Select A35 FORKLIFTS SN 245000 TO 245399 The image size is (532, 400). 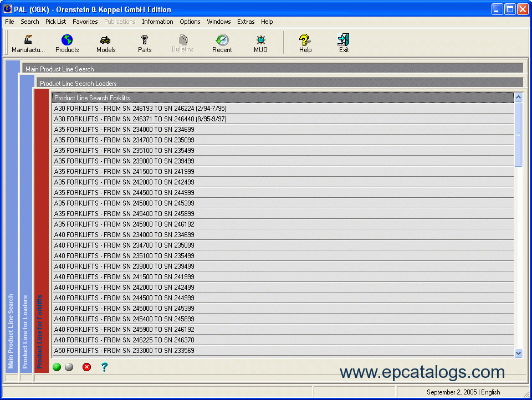tap(283, 203)
